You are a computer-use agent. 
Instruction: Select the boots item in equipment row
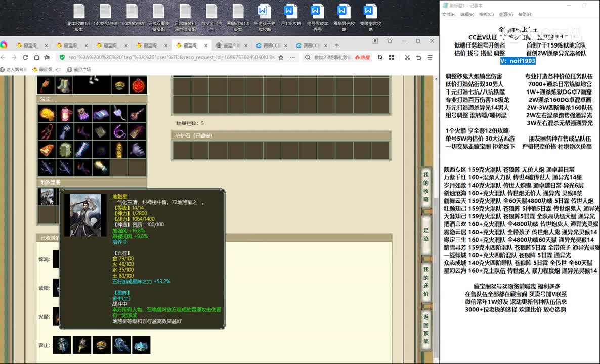tap(64, 85)
